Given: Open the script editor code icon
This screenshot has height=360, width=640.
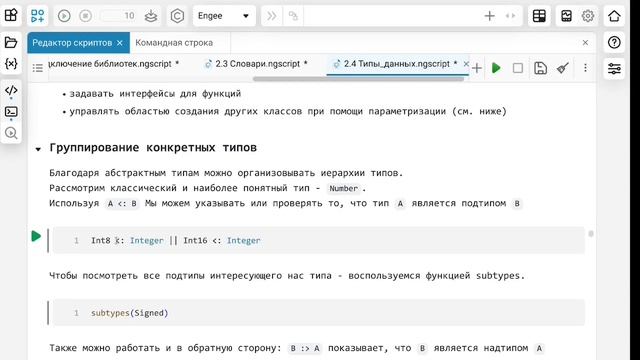Looking at the screenshot, I should click(x=11, y=90).
